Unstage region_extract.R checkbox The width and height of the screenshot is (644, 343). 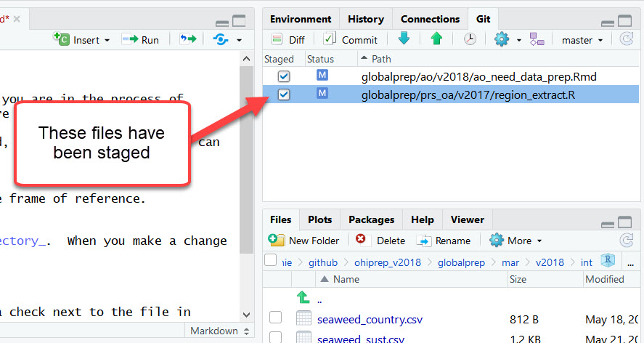284,94
